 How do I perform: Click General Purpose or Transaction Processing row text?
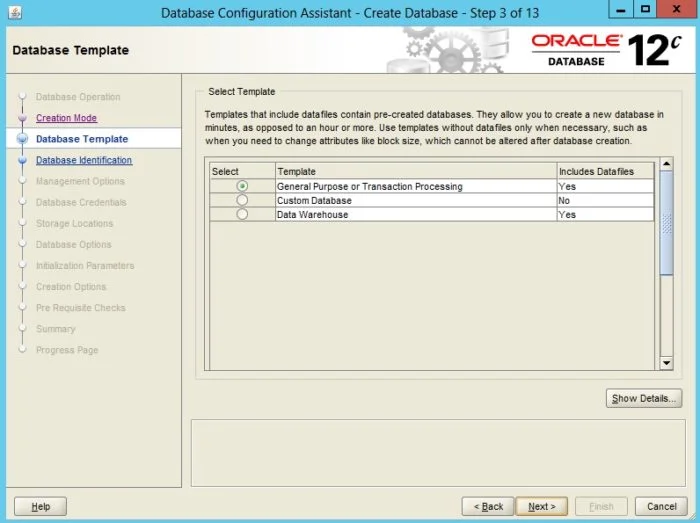tap(370, 187)
